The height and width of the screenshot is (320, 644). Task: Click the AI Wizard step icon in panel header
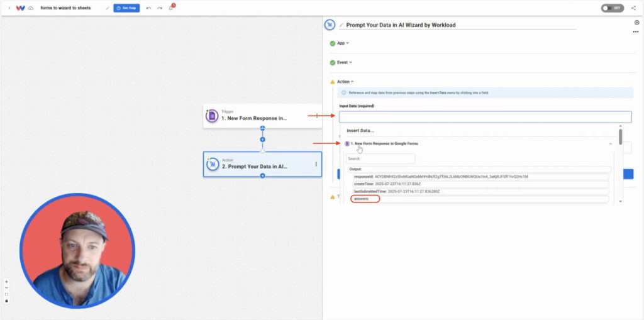pos(330,25)
